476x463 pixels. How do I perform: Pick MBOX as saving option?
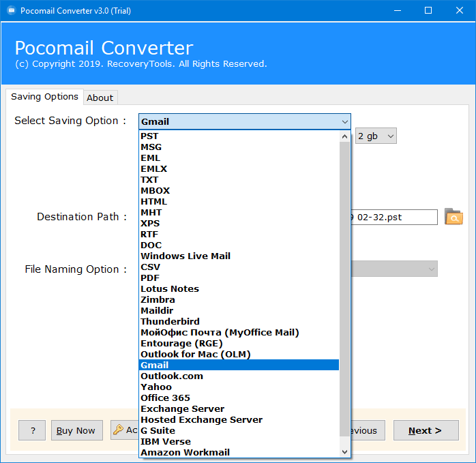239,191
